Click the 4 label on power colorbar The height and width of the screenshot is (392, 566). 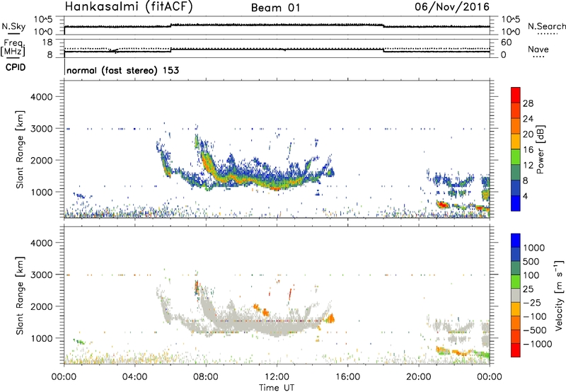526,196
